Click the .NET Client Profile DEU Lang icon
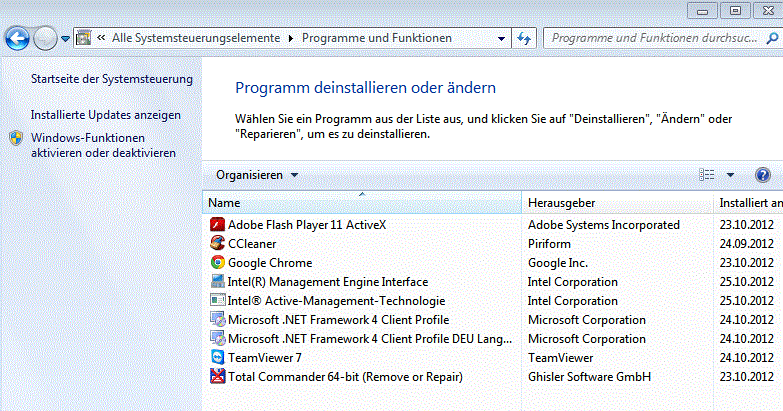 [x=217, y=339]
